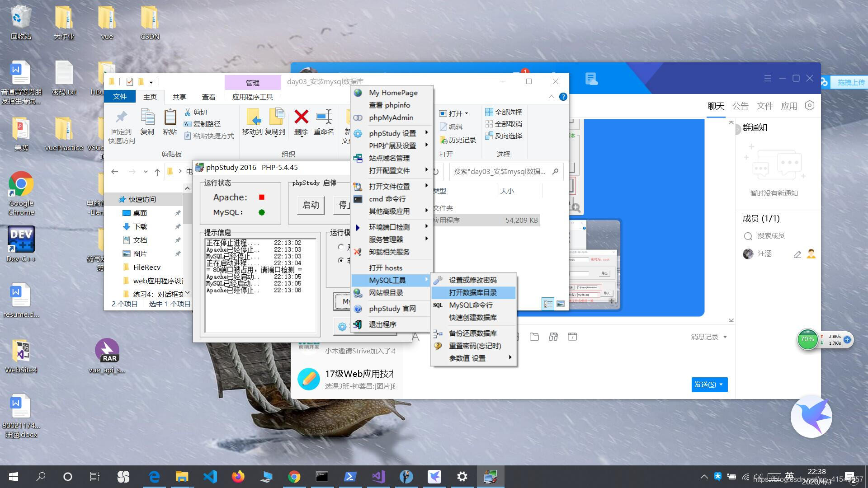
Task: Click the 全部选择 select all button
Action: [x=503, y=112]
